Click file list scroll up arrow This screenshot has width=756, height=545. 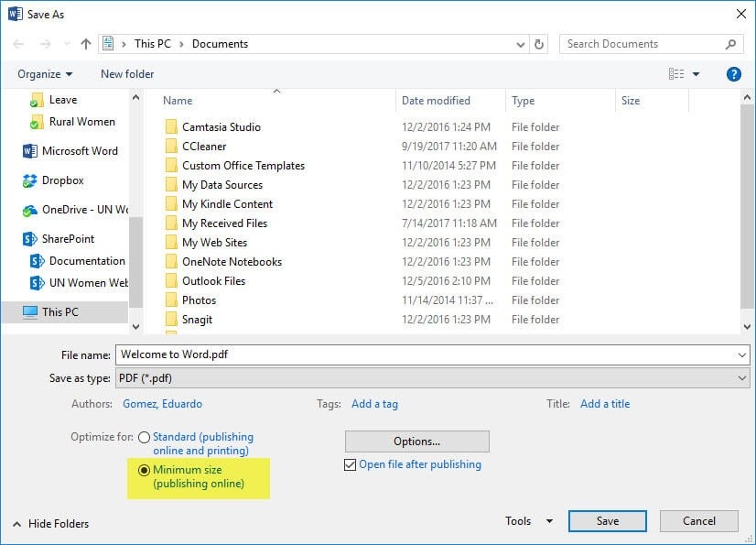click(747, 98)
